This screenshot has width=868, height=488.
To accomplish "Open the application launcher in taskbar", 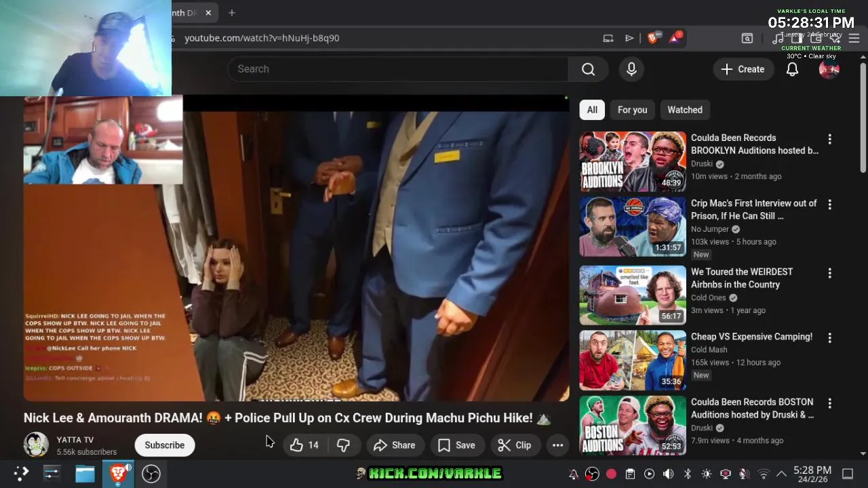I will click(21, 473).
